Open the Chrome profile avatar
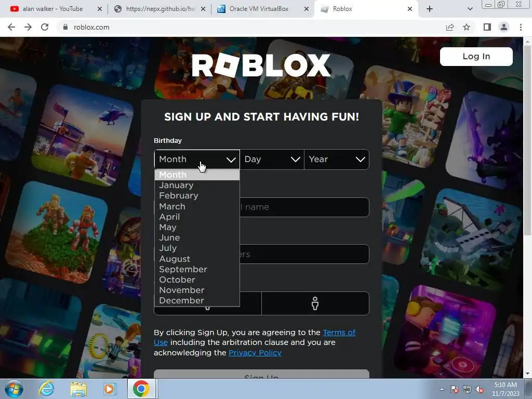532x399 pixels. coord(504,27)
